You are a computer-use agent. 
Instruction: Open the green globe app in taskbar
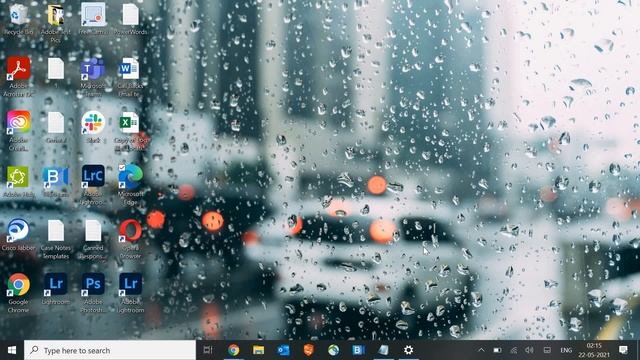point(333,350)
